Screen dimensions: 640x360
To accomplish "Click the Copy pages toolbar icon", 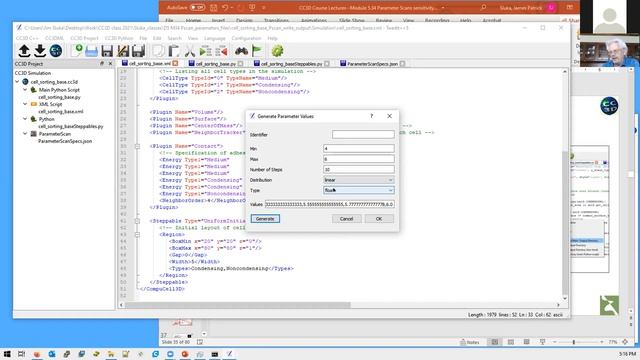I will tap(158, 51).
